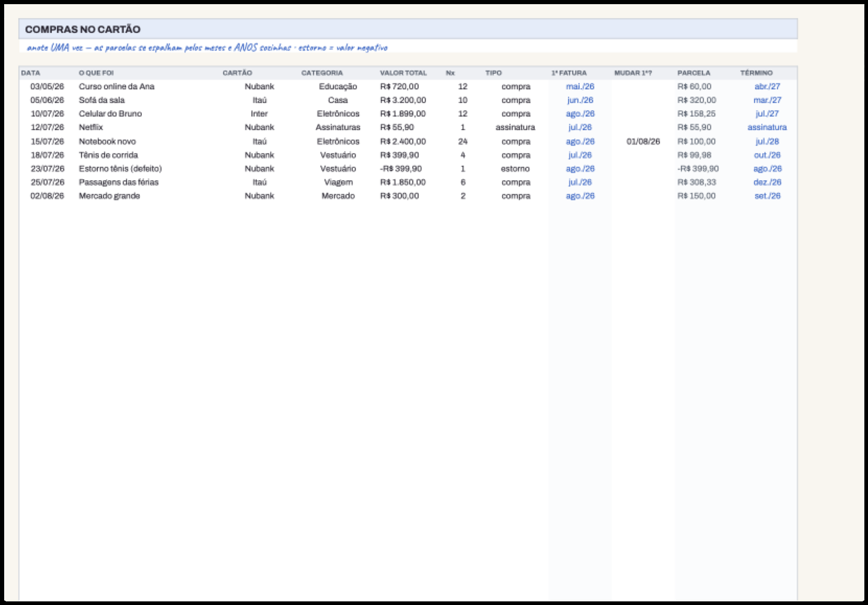This screenshot has width=868, height=605.
Task: Select the Inter card cell
Action: 259,113
